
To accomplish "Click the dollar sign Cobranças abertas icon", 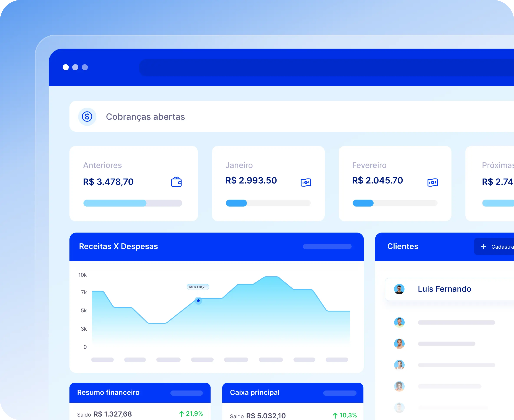I will click(x=87, y=117).
